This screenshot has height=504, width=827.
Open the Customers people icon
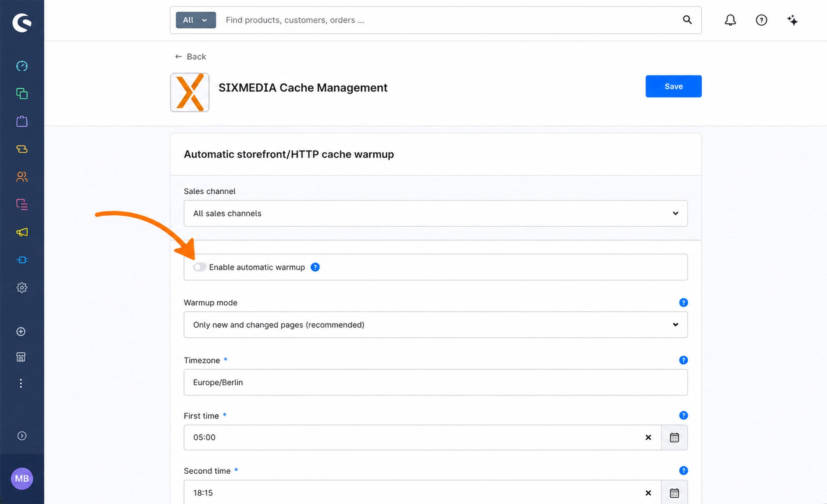(22, 177)
